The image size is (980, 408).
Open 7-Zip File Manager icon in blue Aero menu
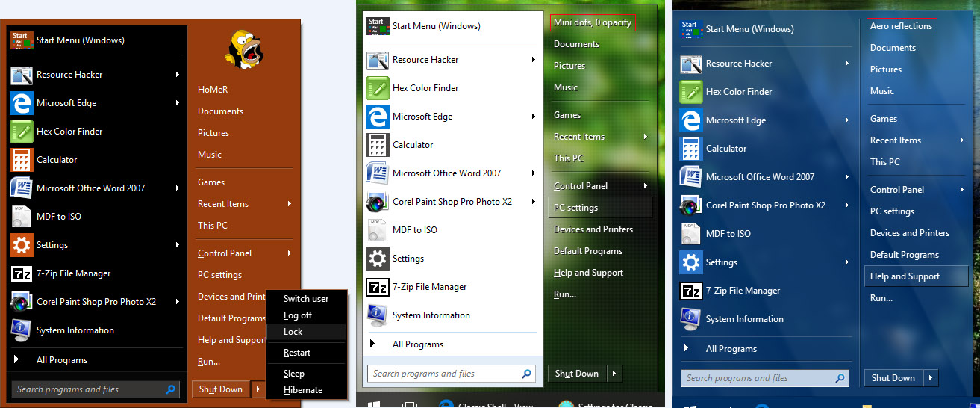pos(691,291)
